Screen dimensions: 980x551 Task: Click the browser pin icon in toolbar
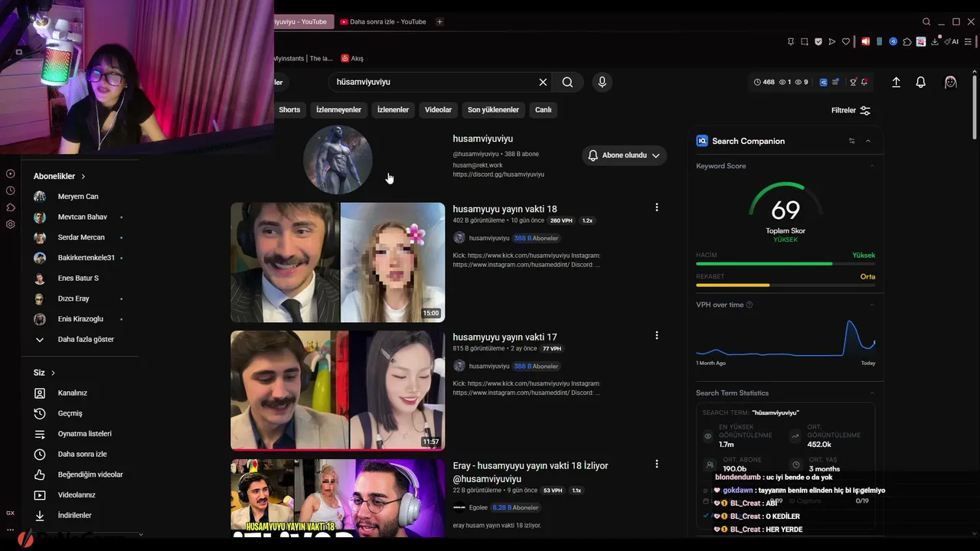791,41
